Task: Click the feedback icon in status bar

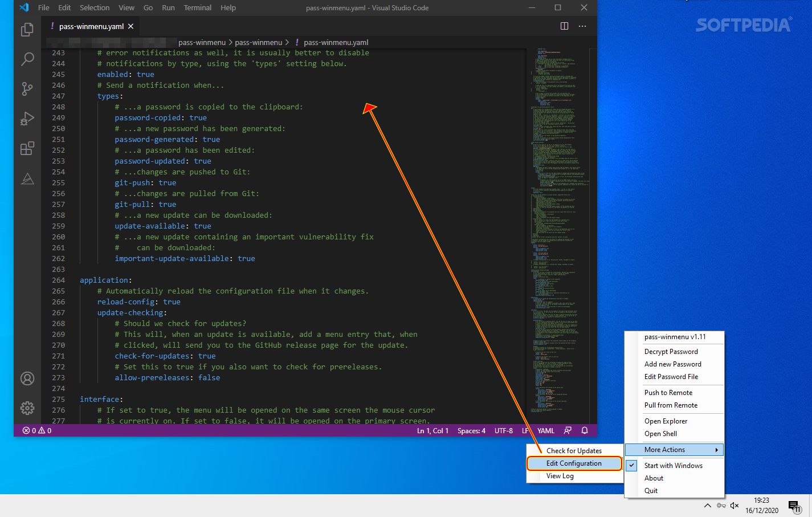Action: (x=568, y=431)
